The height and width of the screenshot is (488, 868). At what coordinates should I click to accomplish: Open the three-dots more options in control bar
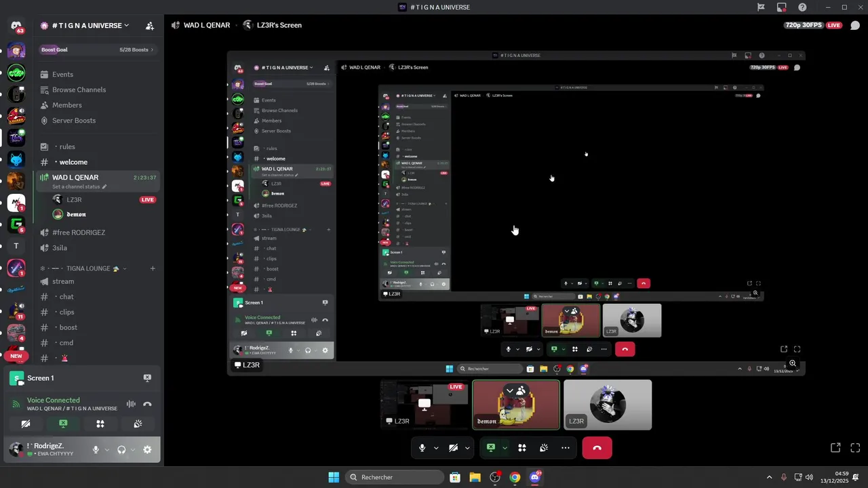566,448
